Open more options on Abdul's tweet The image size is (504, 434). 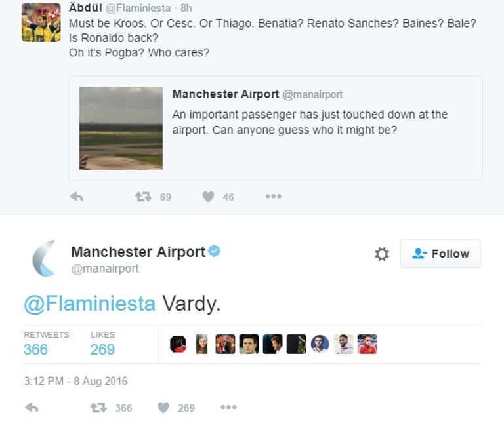pos(273,197)
